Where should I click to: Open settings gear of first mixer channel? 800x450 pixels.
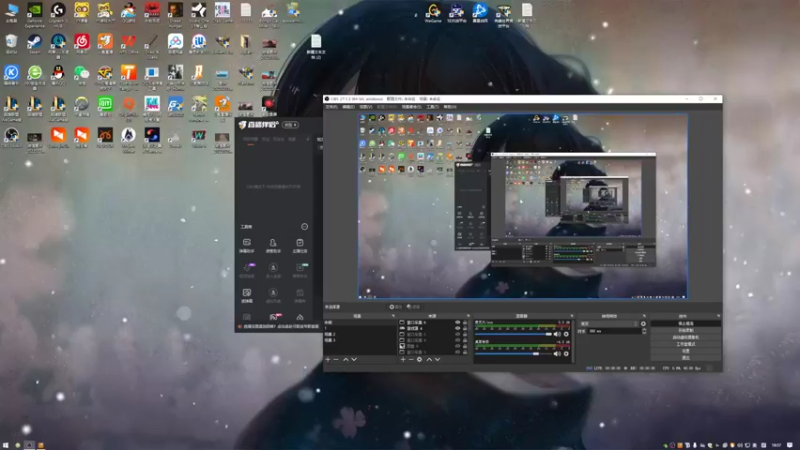(x=566, y=334)
